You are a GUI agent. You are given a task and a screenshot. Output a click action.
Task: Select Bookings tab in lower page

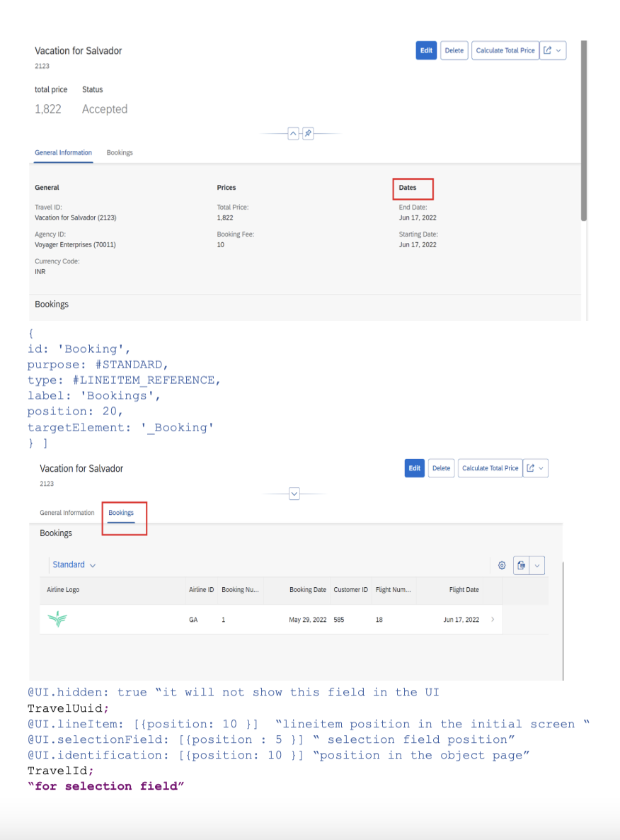click(x=121, y=513)
